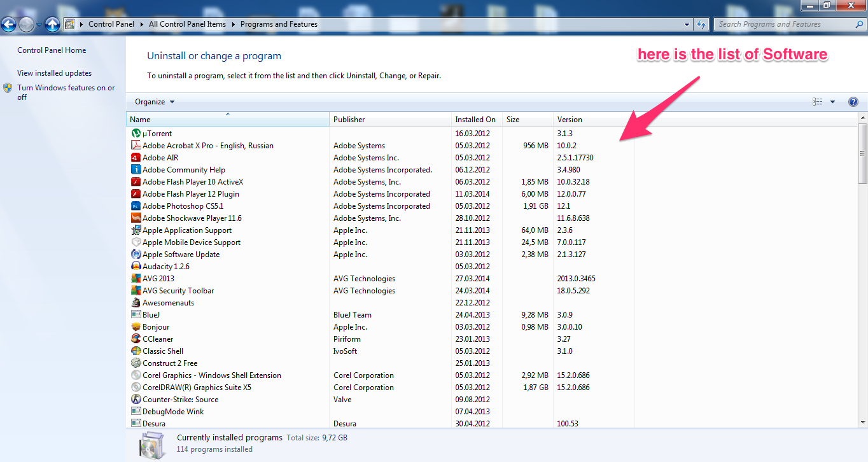Click the 1,91 GB size cell
This screenshot has width=868, height=462.
(535, 206)
